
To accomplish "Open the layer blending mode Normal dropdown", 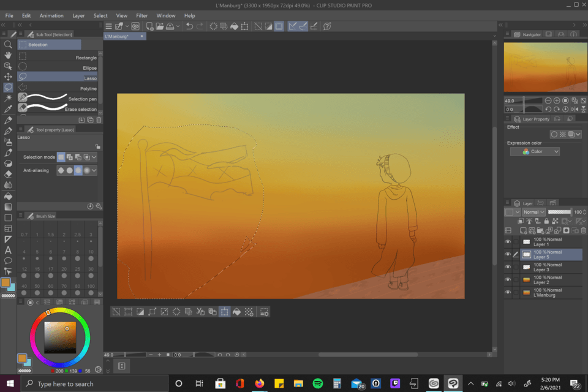I will tap(533, 212).
